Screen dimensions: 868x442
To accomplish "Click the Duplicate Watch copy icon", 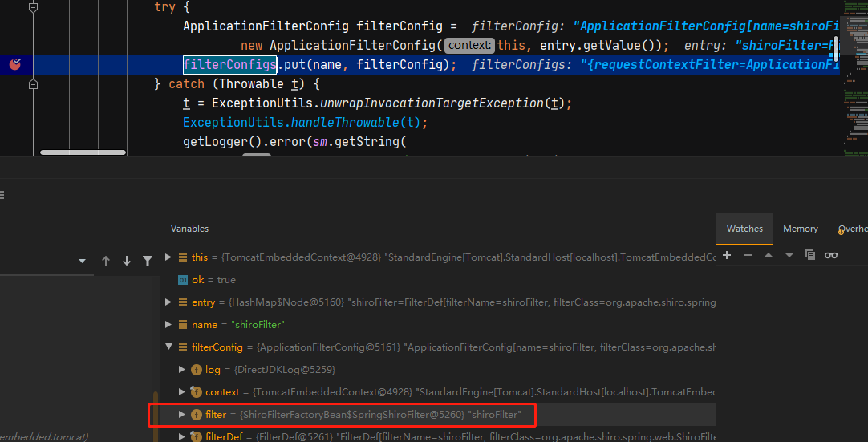I will (x=810, y=255).
